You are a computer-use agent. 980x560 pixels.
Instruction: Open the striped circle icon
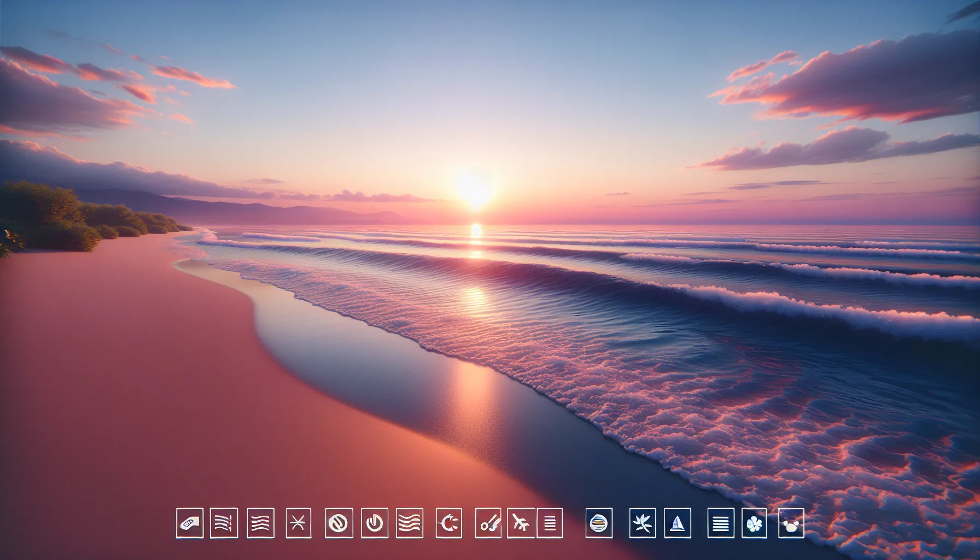tap(339, 524)
